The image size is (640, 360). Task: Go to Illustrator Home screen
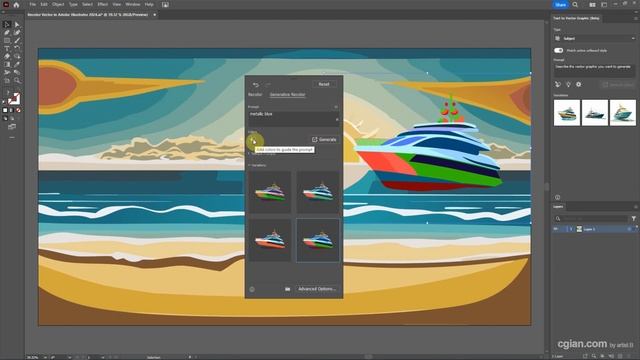pos(16,4)
